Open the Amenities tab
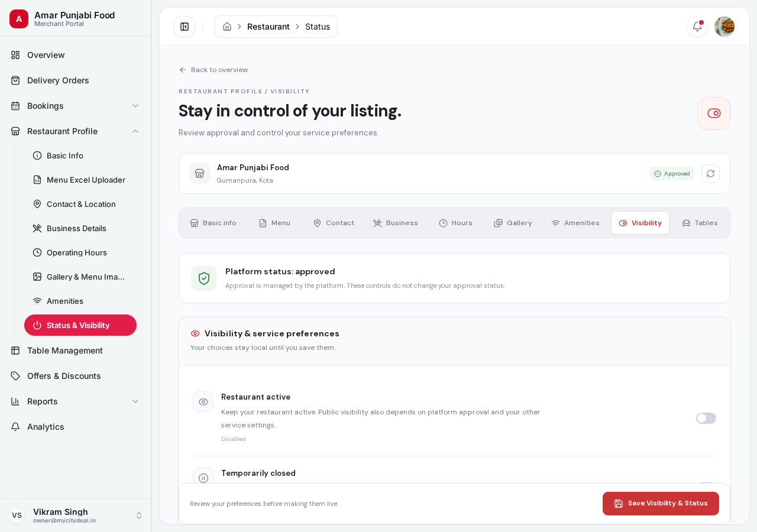 coord(575,223)
